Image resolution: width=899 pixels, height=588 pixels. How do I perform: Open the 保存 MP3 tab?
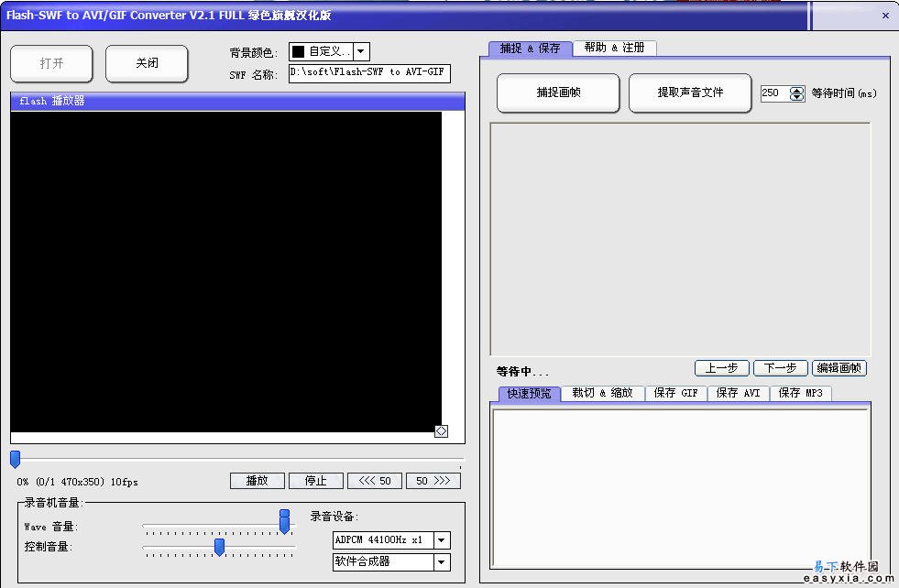[800, 393]
